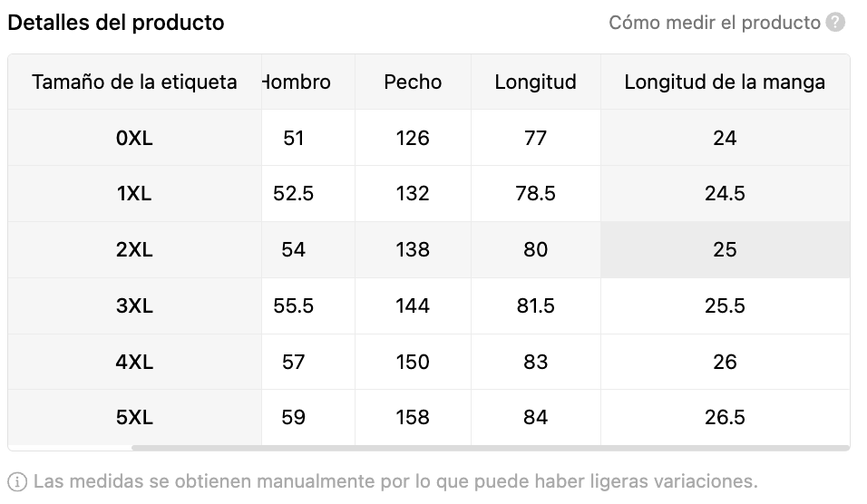Image resolution: width=867 pixels, height=504 pixels.
Task: Click the info icon beside measurement note
Action: 17,481
